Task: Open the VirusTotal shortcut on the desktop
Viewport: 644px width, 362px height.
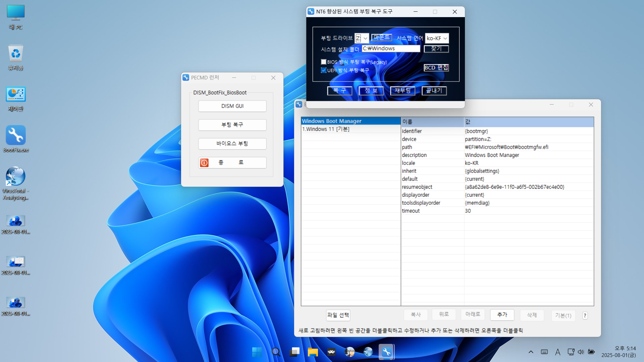Action: pyautogui.click(x=15, y=177)
